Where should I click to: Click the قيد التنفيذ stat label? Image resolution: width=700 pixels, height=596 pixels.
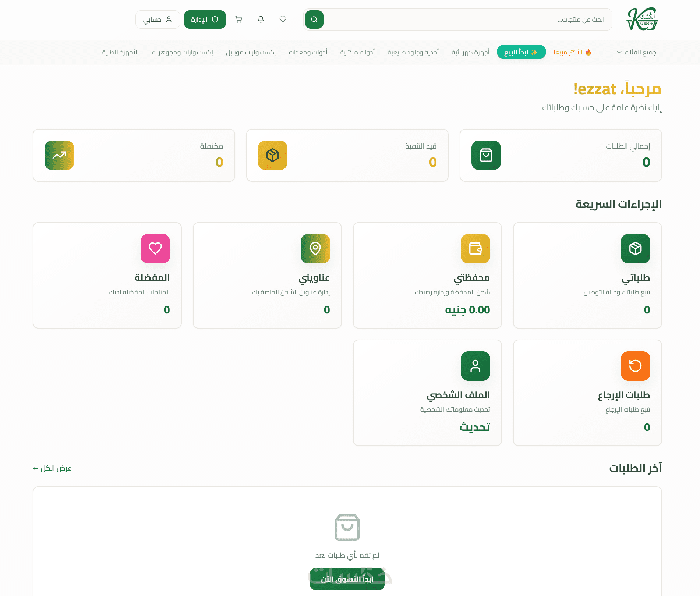[421, 146]
